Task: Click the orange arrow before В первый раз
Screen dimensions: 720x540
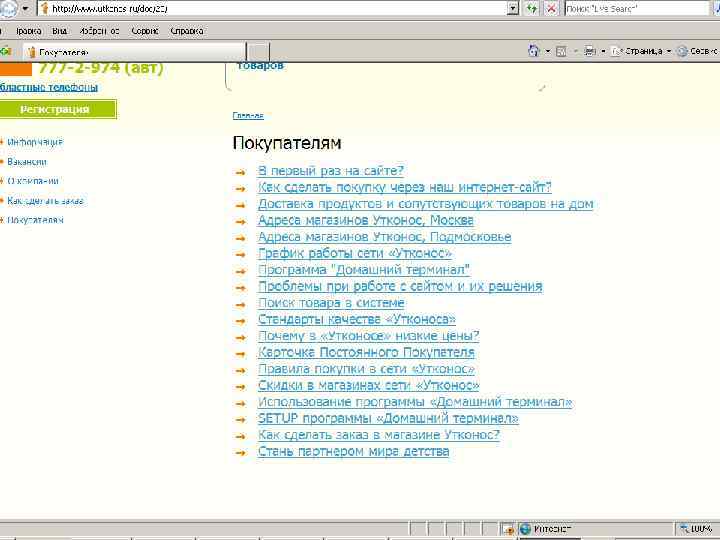Action: point(241,172)
